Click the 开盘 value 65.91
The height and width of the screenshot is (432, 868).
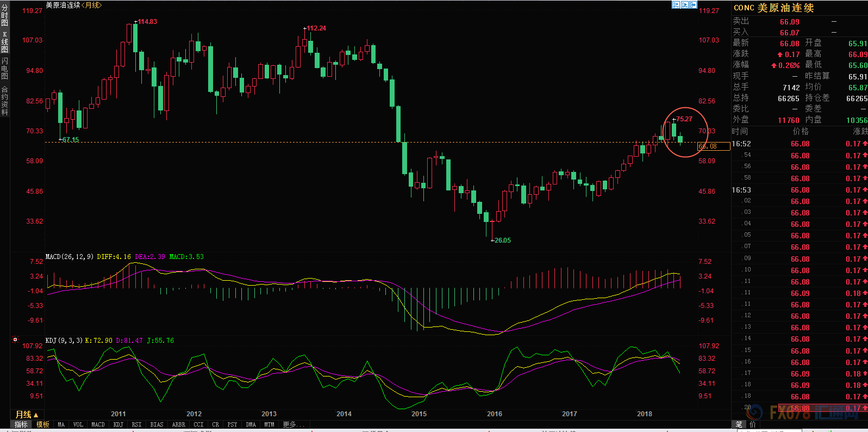click(x=858, y=44)
